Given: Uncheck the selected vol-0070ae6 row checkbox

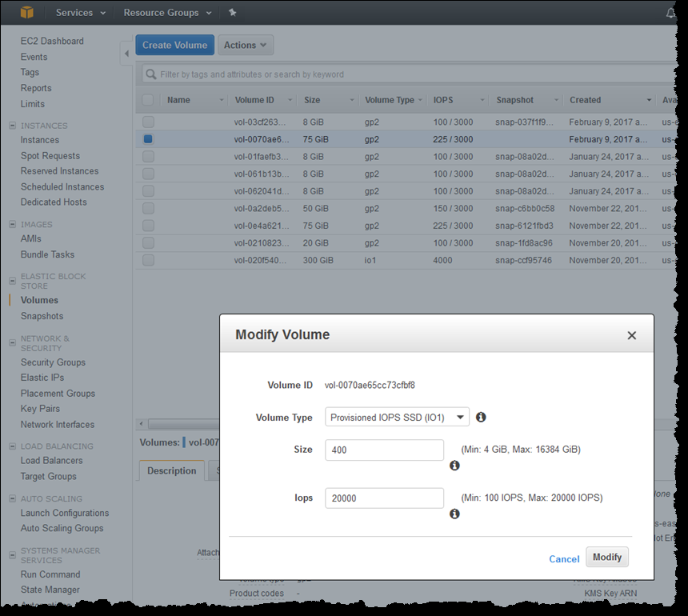Looking at the screenshot, I should point(148,139).
